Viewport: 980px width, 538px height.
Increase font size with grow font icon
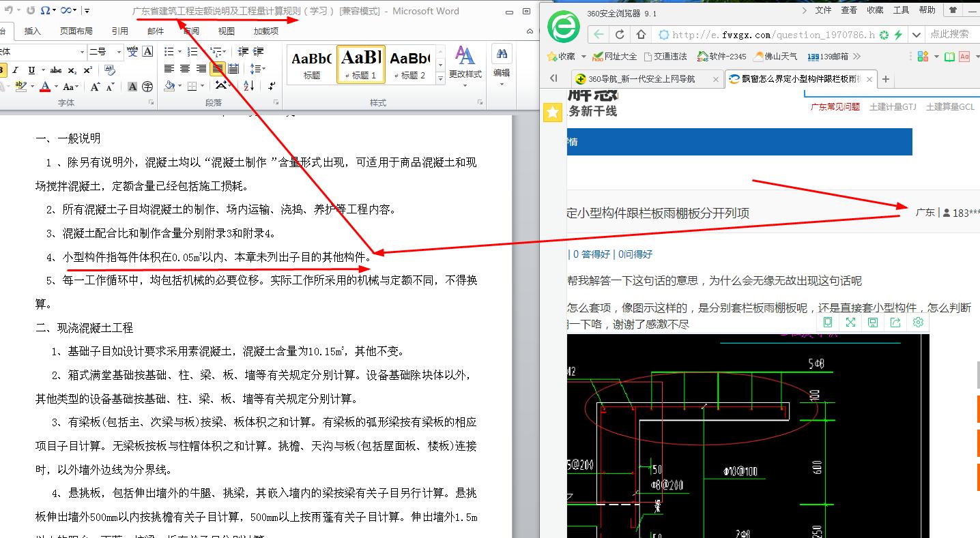tap(95, 87)
